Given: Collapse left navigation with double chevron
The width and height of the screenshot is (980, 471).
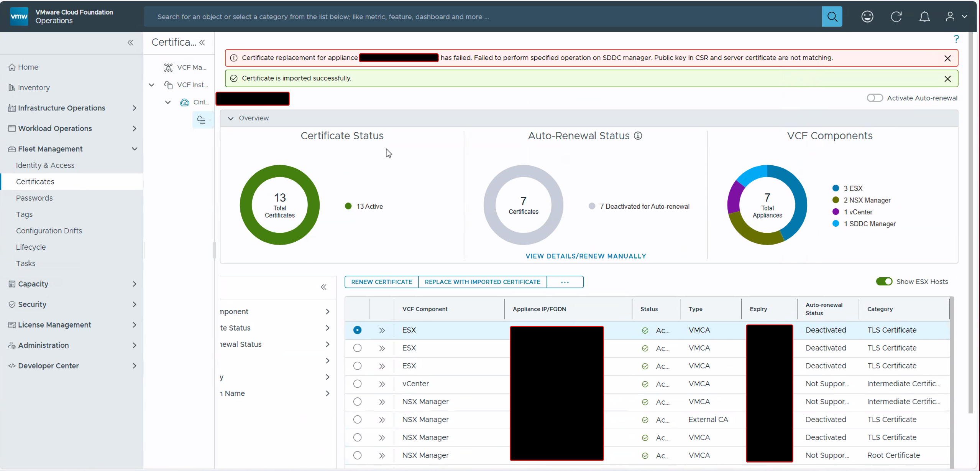Looking at the screenshot, I should 130,43.
